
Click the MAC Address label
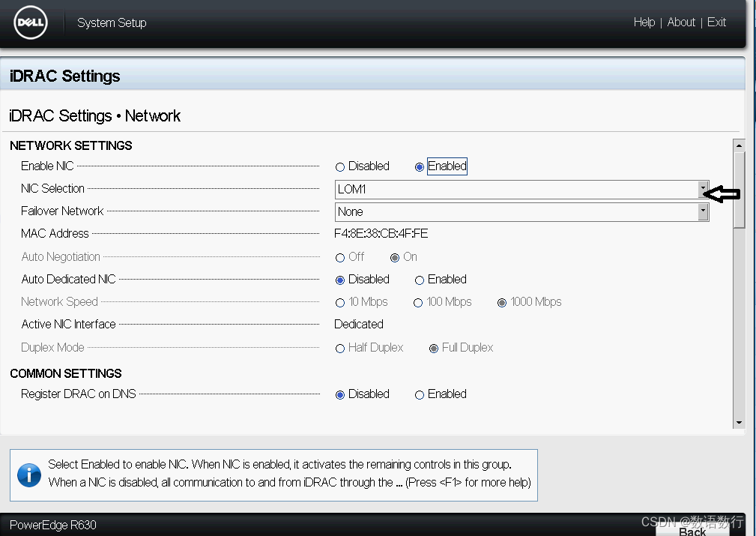pos(55,233)
